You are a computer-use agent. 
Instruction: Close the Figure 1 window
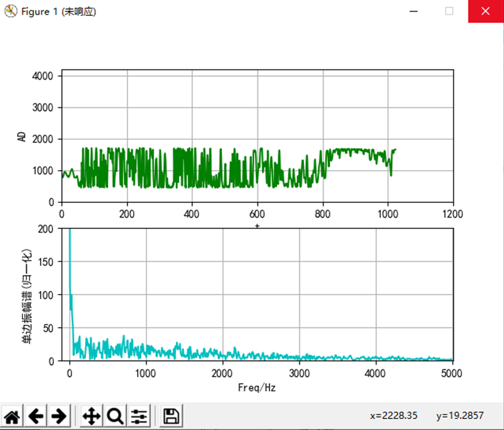pyautogui.click(x=486, y=12)
